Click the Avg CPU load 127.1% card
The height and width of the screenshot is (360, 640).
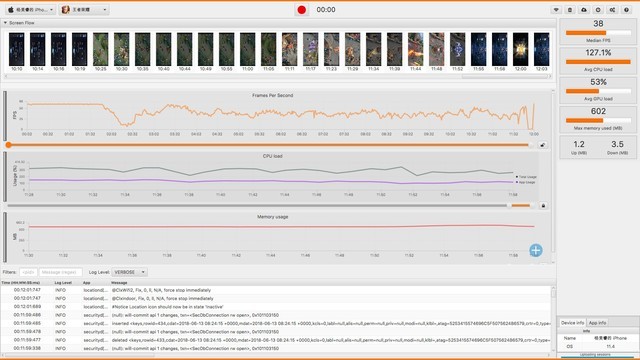[598, 60]
